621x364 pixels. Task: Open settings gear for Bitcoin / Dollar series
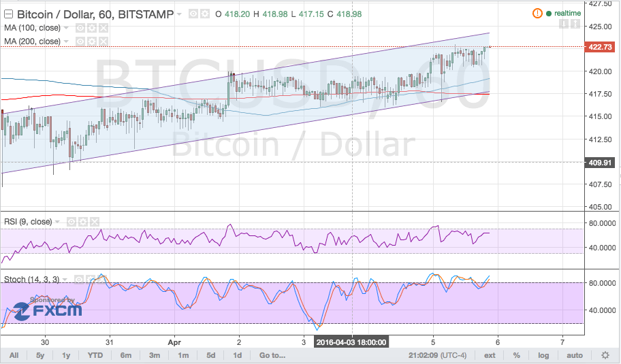(205, 14)
